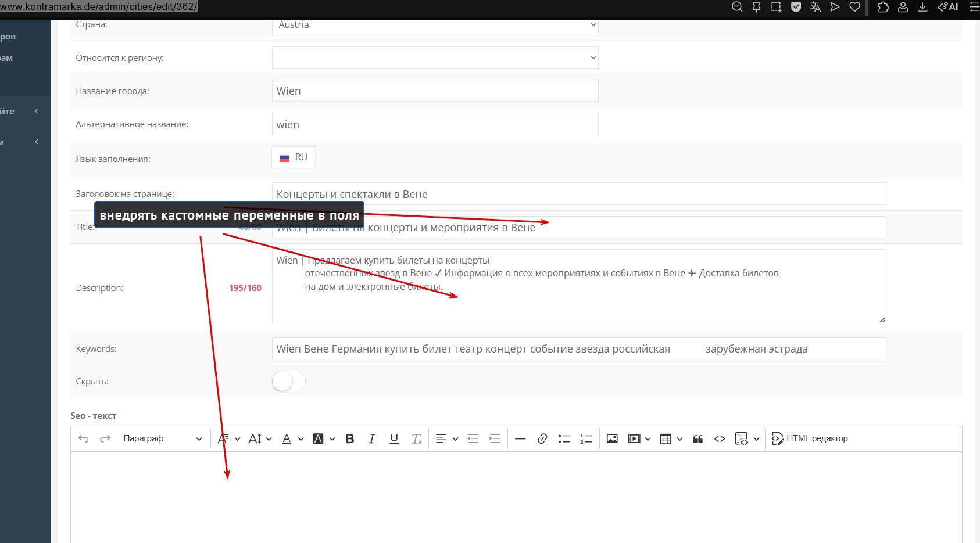Click the font background color icon

[x=318, y=439]
